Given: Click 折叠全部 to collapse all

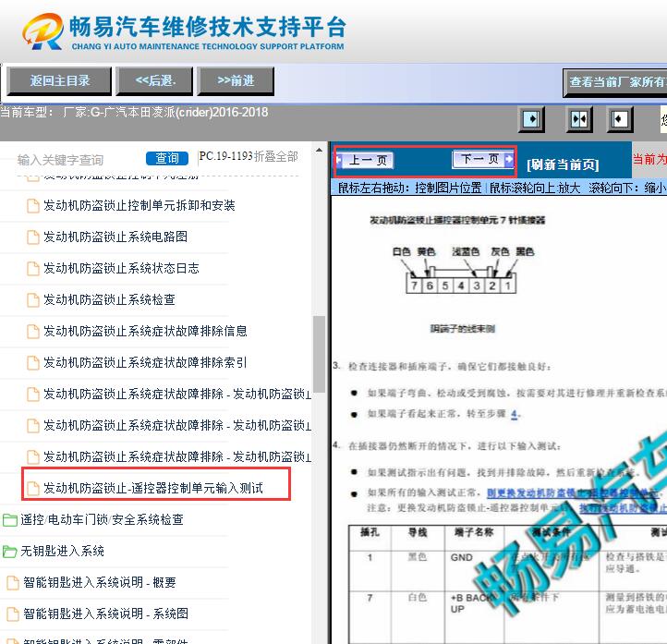Looking at the screenshot, I should click(x=275, y=156).
